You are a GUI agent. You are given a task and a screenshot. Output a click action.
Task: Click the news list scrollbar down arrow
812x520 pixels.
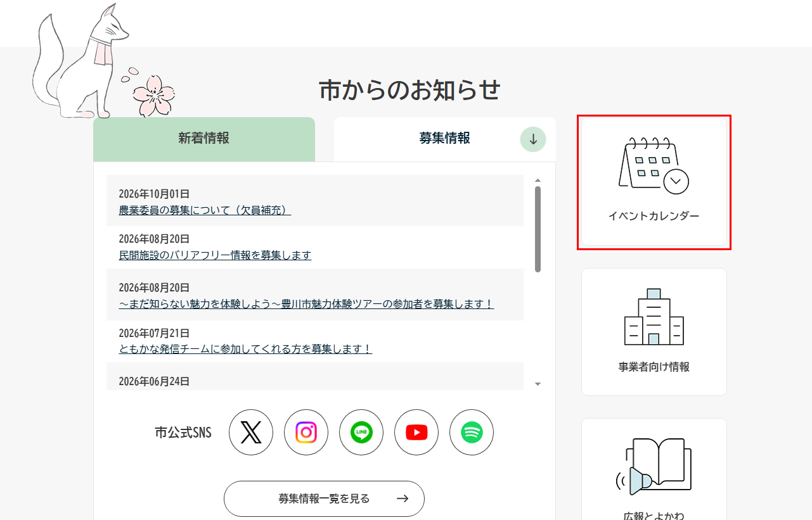(x=538, y=384)
